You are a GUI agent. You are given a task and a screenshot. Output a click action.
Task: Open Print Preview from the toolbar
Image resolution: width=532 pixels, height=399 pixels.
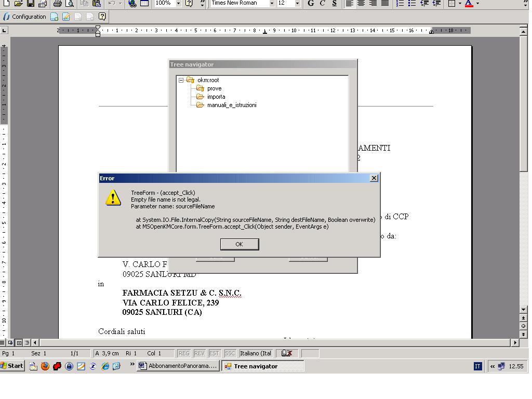click(70, 4)
